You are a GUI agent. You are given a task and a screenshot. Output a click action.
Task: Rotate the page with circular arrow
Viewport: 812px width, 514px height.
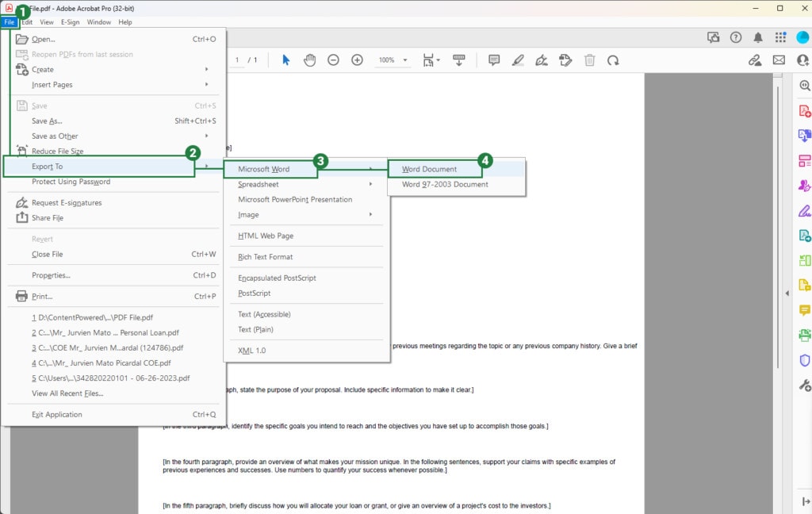point(613,60)
